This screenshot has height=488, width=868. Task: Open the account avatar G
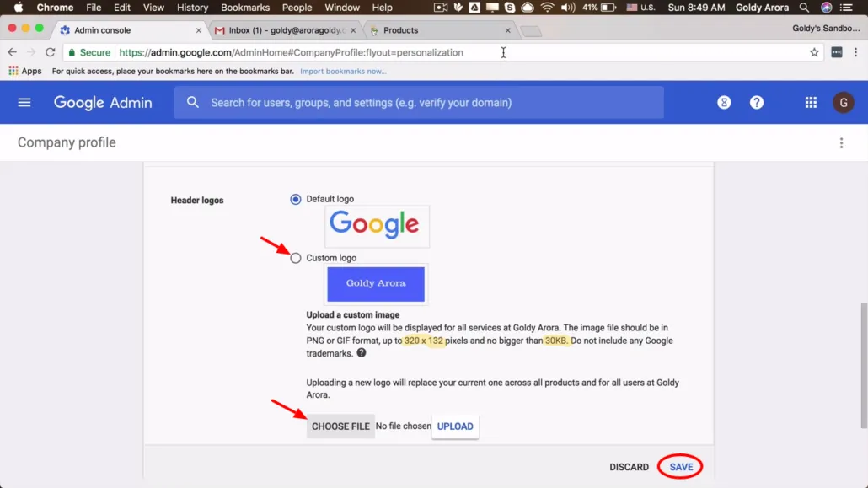coord(844,103)
